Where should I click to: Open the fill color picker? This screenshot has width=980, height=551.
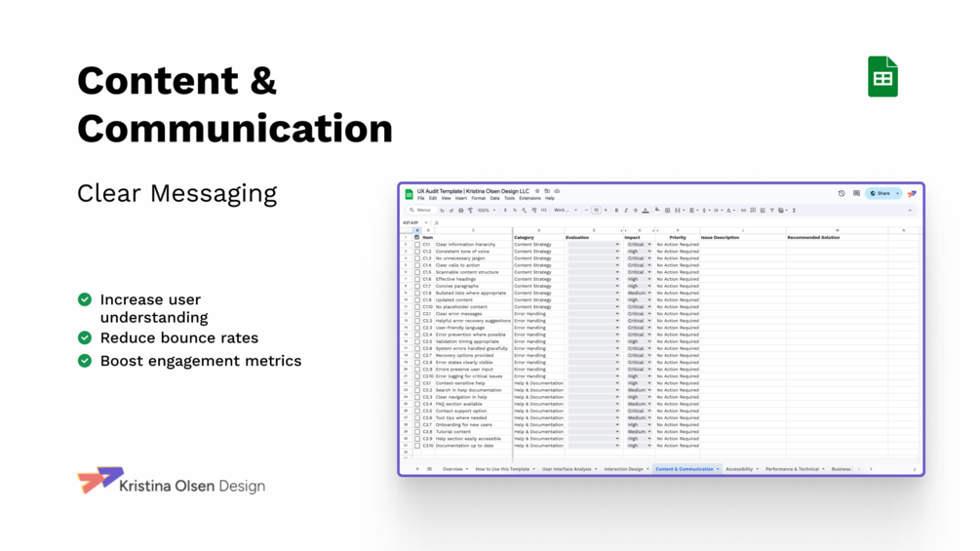657,210
